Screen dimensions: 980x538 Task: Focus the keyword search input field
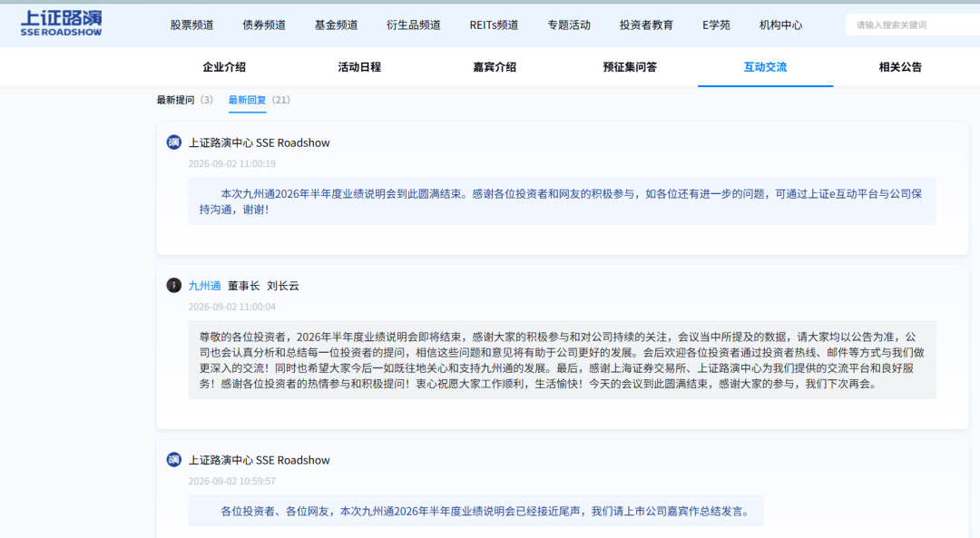(913, 25)
